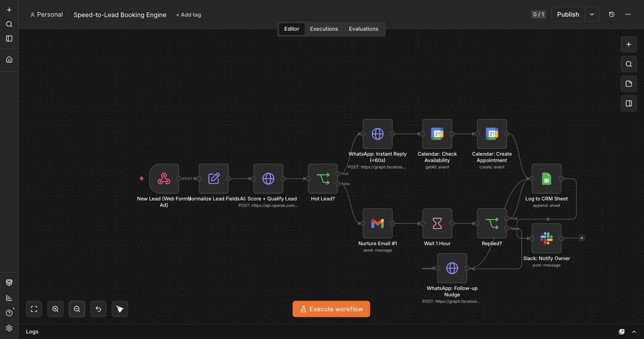Select the Replied? if node
Image resolution: width=644 pixels, height=339 pixels.
[x=492, y=223]
